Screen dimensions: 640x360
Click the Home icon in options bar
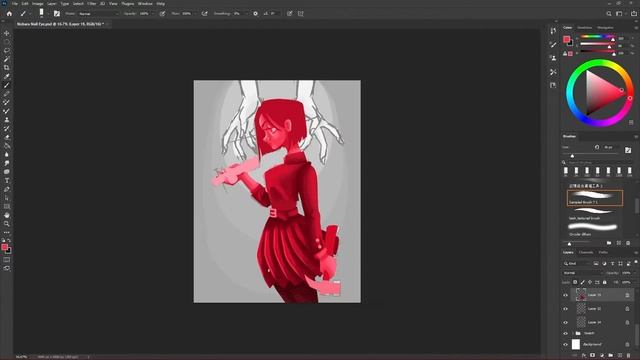point(9,13)
